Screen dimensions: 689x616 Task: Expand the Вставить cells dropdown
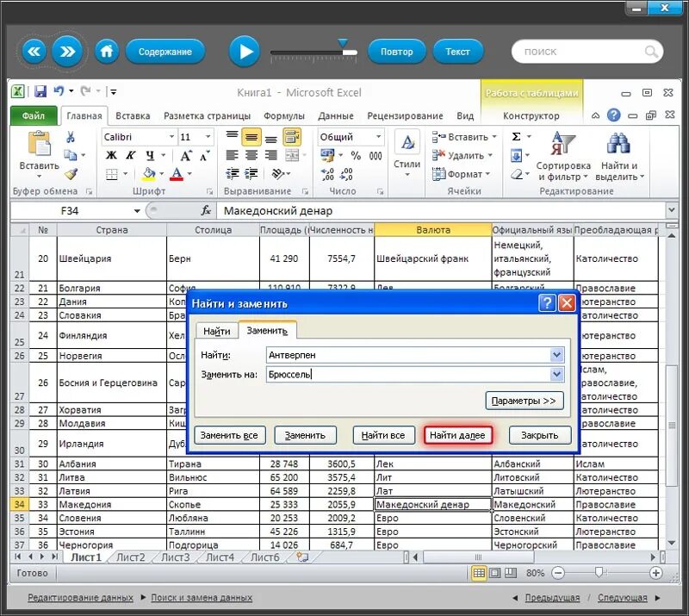click(494, 137)
